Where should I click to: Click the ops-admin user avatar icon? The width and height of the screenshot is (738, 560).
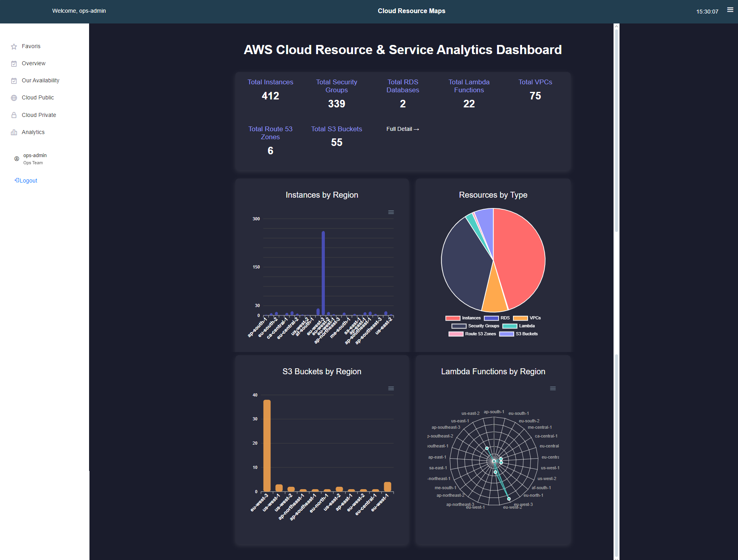coord(17,159)
